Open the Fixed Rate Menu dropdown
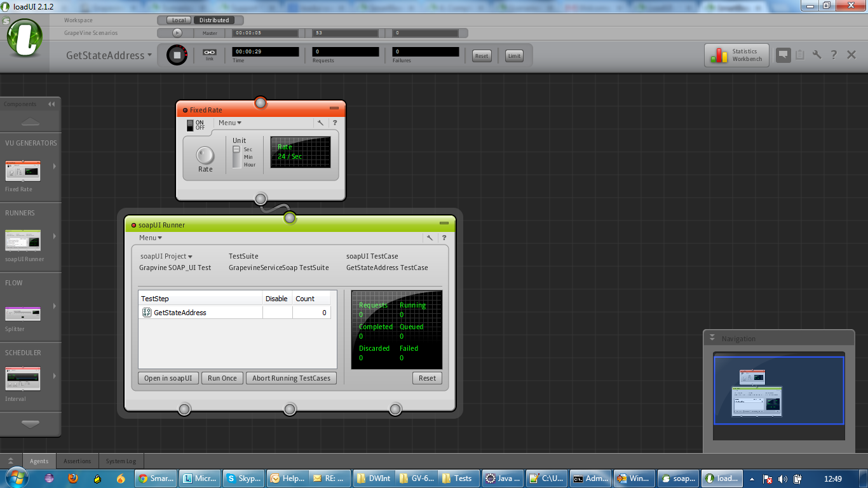Image resolution: width=868 pixels, height=488 pixels. pos(229,123)
